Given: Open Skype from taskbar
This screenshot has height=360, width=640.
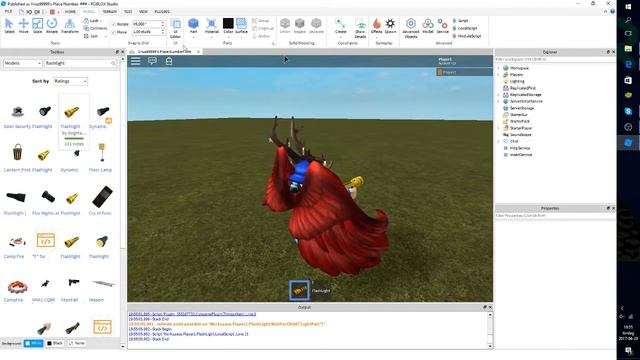Looking at the screenshot, I should [x=628, y=111].
